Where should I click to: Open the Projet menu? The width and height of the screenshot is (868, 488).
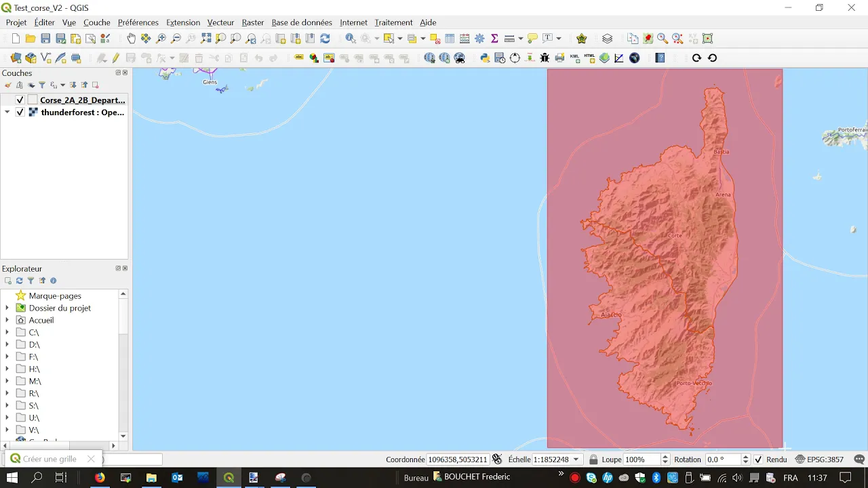click(x=16, y=22)
